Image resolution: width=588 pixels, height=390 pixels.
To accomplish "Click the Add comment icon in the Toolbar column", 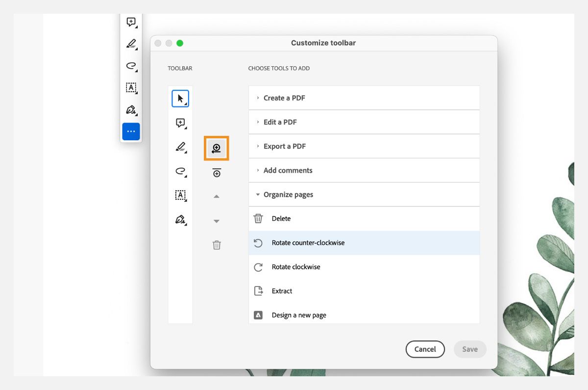I will 180,123.
